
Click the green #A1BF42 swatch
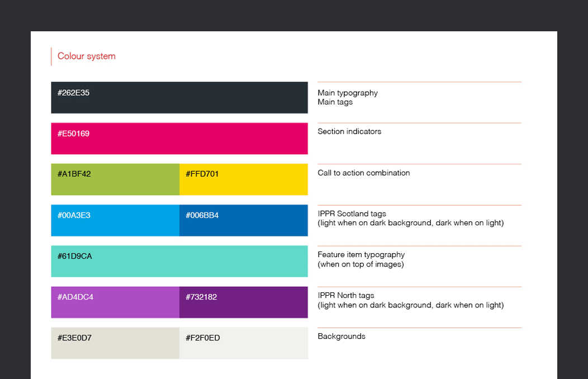tap(115, 179)
